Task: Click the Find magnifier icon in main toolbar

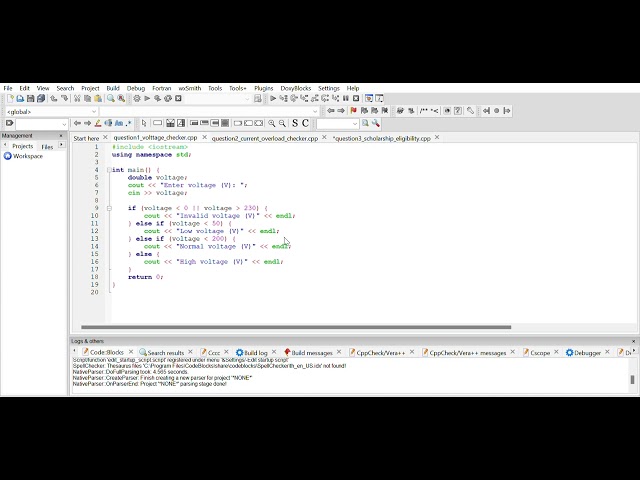Action: pyautogui.click(x=111, y=98)
